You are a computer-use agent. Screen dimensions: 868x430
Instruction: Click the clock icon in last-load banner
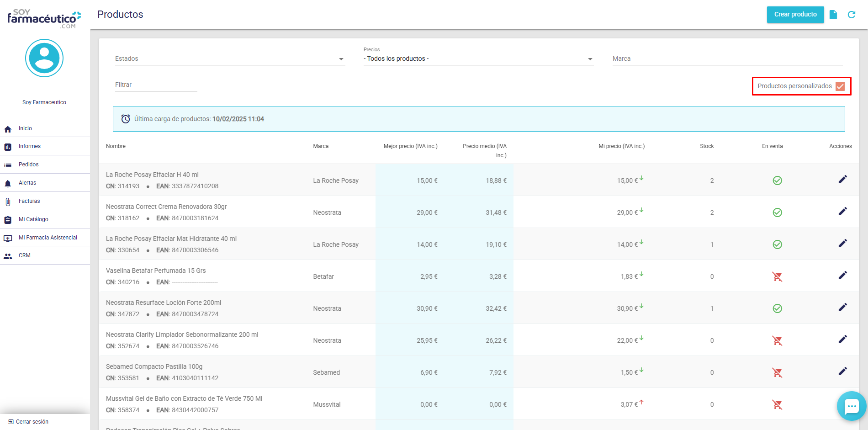point(126,119)
